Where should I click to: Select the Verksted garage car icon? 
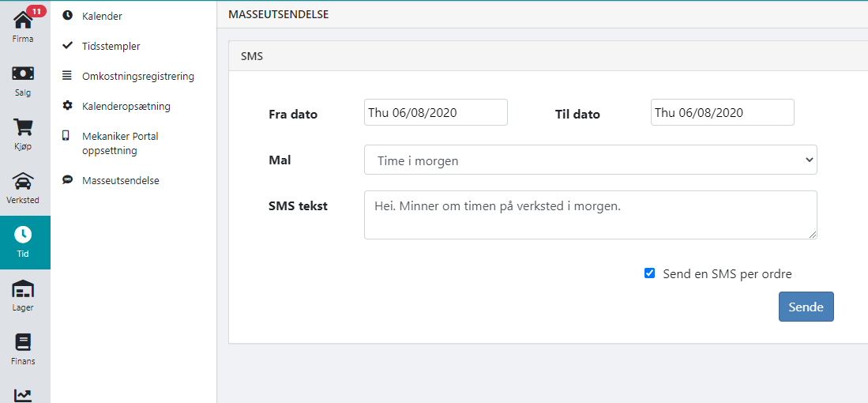[23, 181]
